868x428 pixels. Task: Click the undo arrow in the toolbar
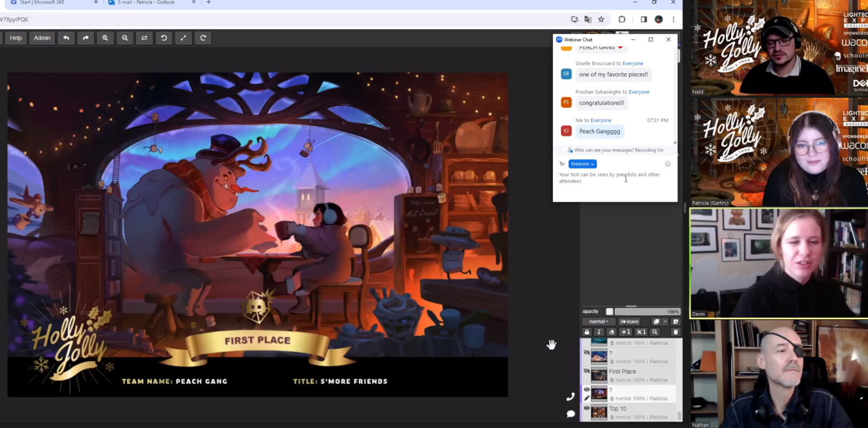click(66, 38)
